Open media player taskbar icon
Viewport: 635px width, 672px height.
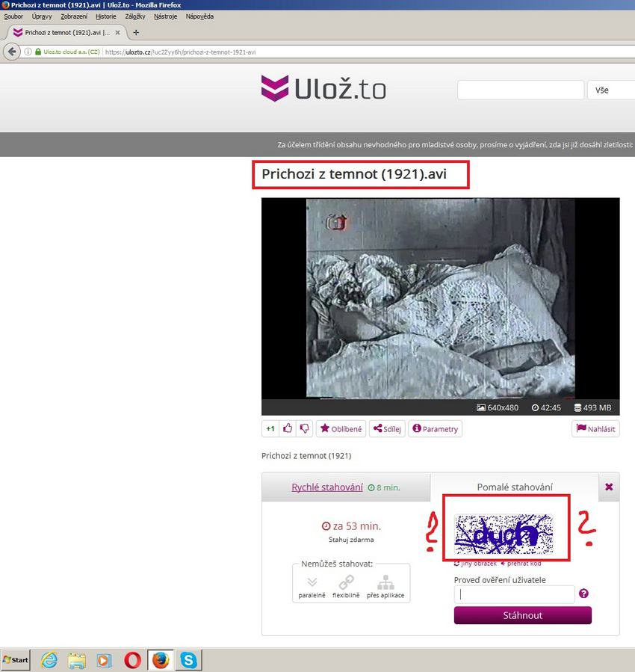[x=104, y=660]
